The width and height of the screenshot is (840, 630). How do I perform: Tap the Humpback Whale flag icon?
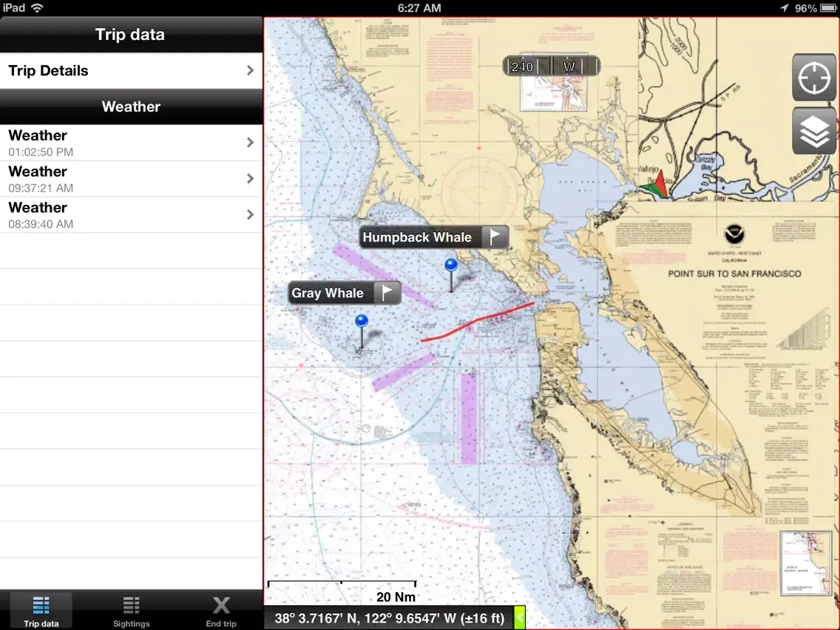point(495,237)
